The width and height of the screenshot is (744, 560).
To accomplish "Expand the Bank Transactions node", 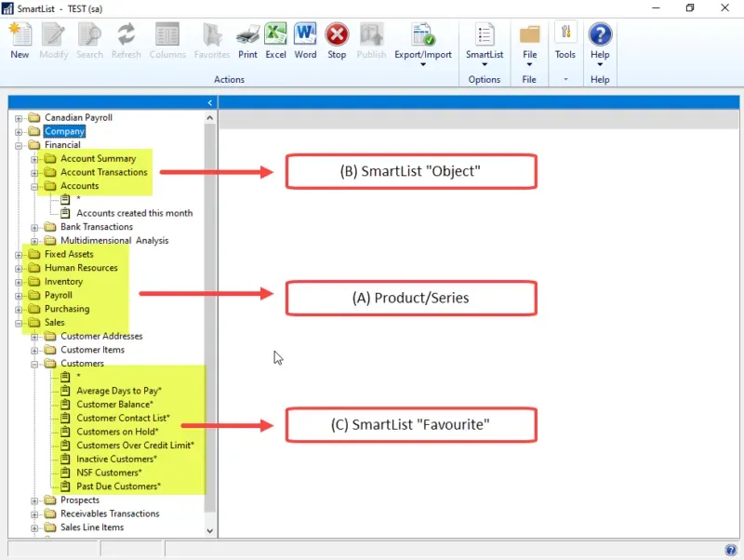I will click(34, 228).
